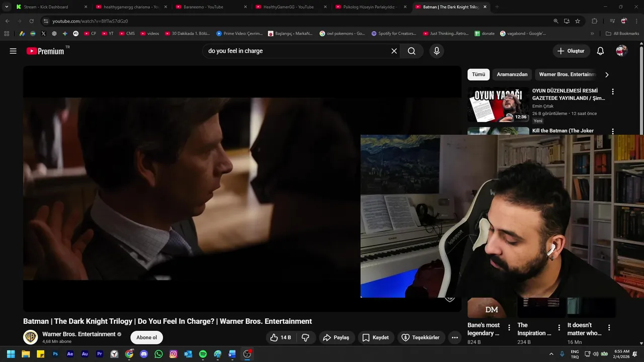Open Spotify for Creators bookmark
Viewport: 644px width, 362px height.
[394, 34]
